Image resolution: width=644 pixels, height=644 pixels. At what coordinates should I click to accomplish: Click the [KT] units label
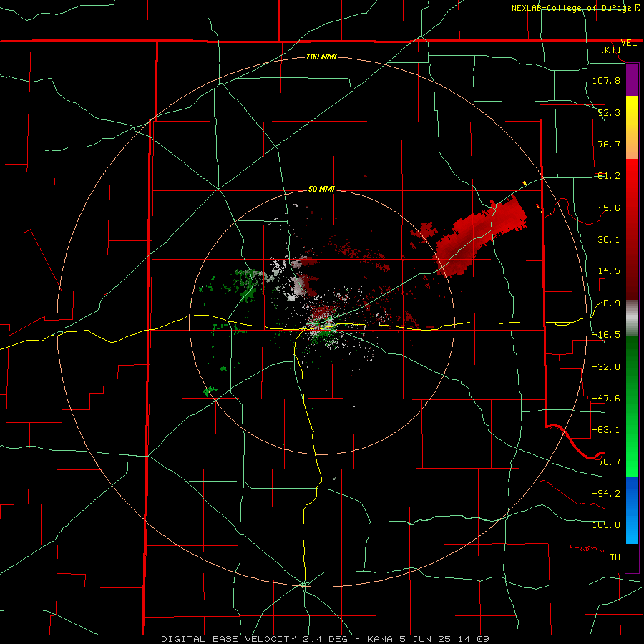pyautogui.click(x=611, y=49)
